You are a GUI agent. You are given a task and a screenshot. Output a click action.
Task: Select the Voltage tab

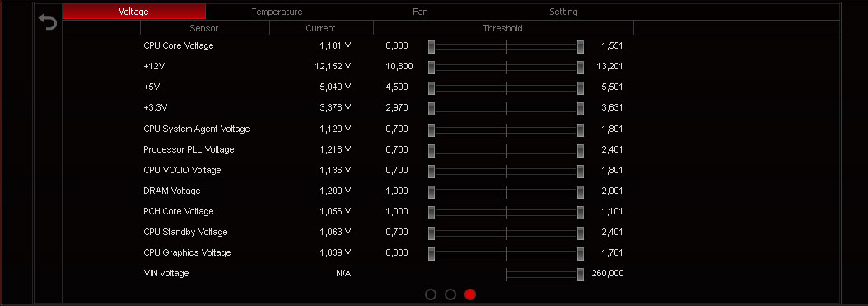pos(133,12)
